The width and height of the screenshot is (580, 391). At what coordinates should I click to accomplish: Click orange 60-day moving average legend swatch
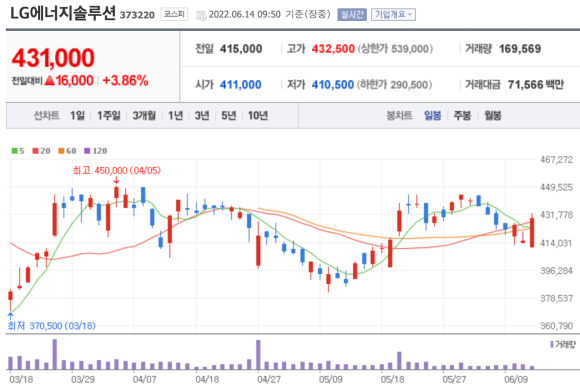pos(61,151)
